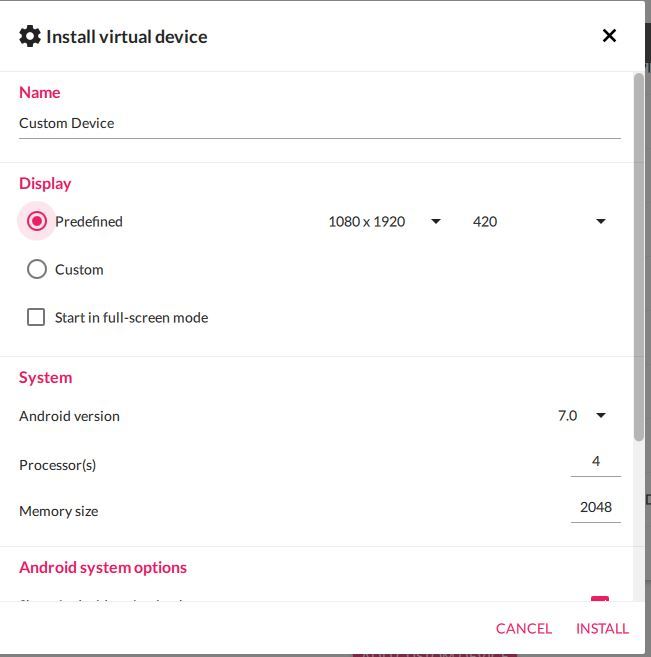Screen dimensions: 651x657
Task: Click the Custom Device name field
Action: 319,124
